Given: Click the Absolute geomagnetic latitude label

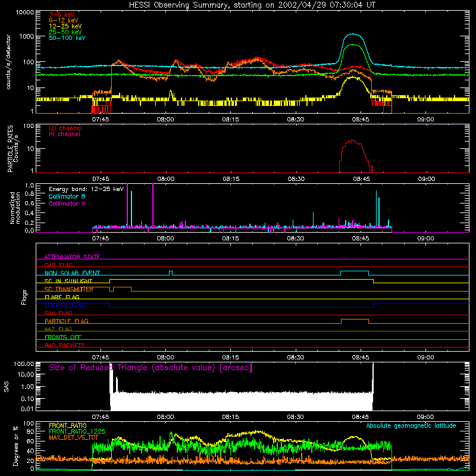Looking at the screenshot, I should (411, 426).
